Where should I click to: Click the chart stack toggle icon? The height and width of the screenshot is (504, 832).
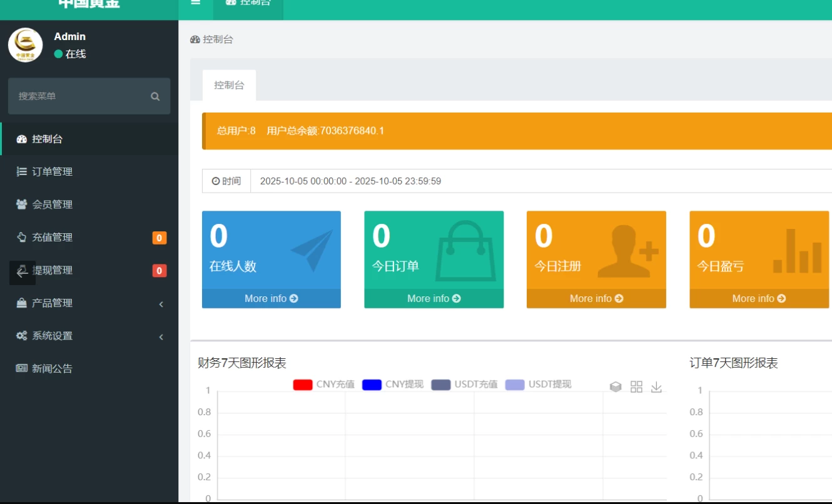pos(616,387)
